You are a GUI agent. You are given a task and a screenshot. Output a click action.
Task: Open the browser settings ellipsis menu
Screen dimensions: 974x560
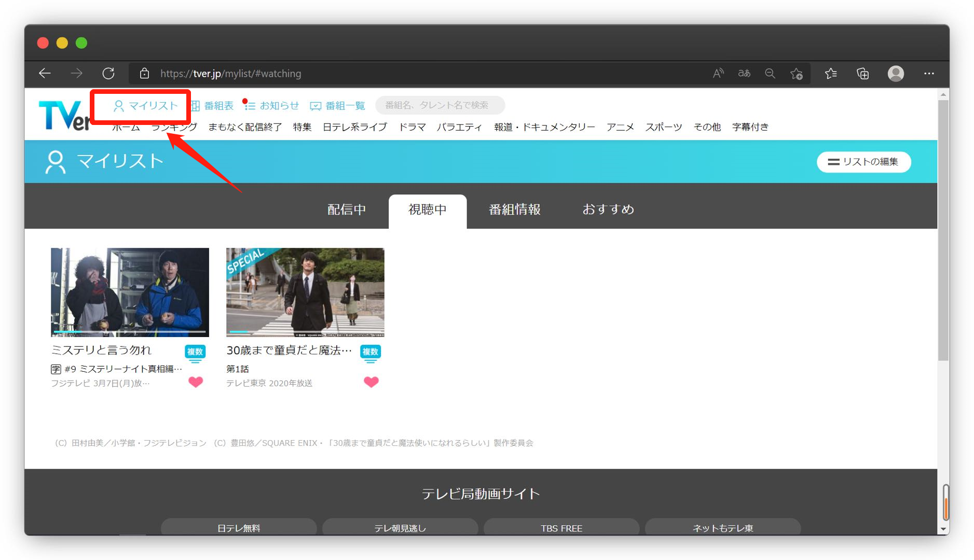(x=929, y=74)
